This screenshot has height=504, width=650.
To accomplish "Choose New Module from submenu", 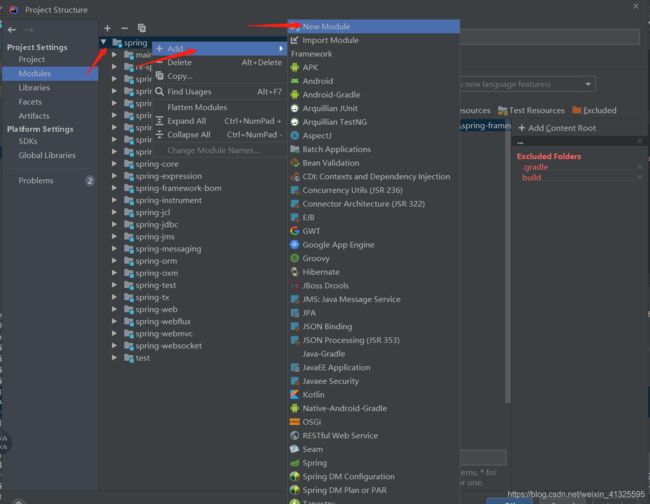I will pyautogui.click(x=374, y=27).
